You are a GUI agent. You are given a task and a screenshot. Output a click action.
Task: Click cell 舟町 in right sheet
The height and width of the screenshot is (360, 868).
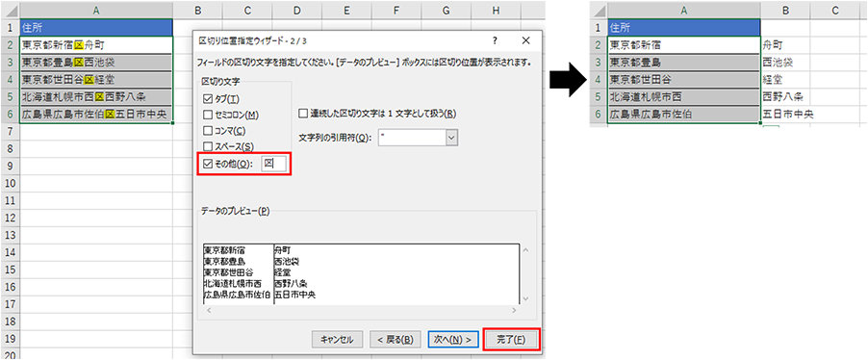pos(785,44)
